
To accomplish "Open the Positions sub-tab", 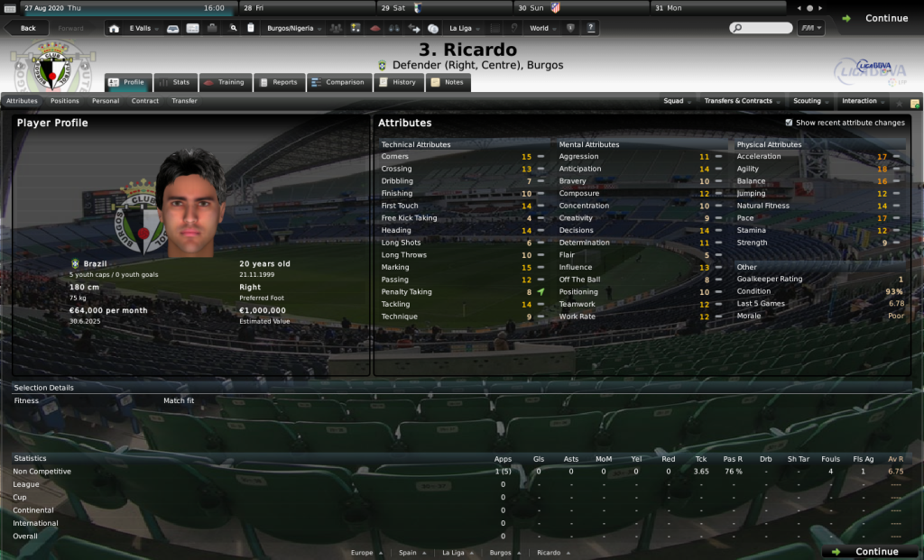I will point(64,101).
